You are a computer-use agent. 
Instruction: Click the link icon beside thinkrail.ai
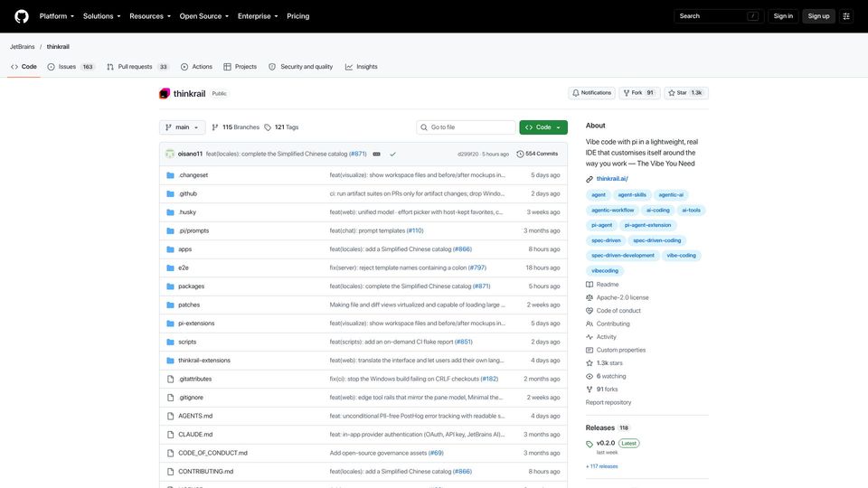[589, 179]
